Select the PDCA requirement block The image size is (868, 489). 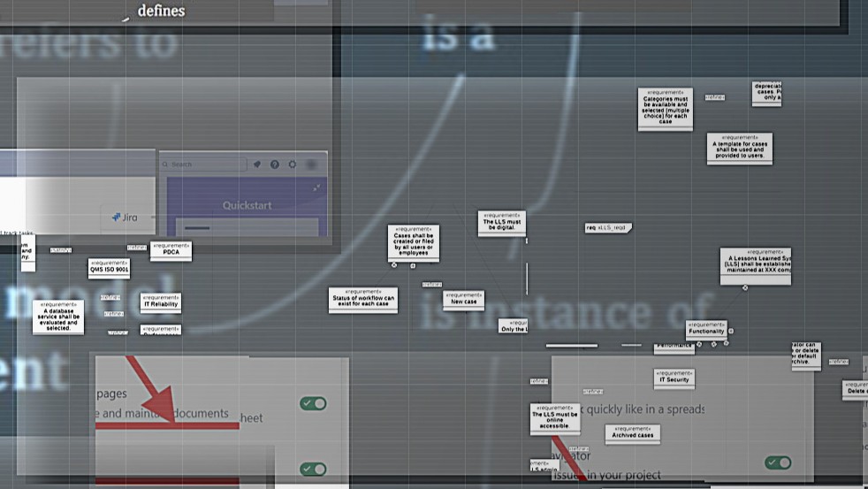click(171, 250)
